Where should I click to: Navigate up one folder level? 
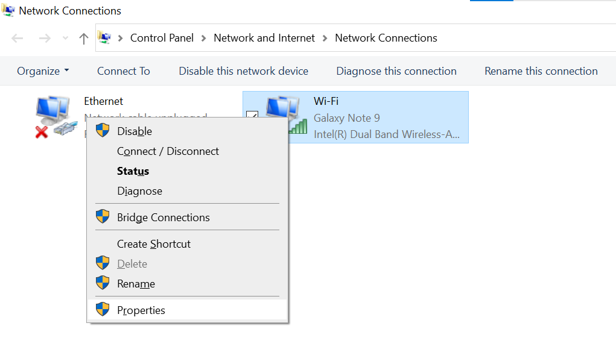pos(84,39)
